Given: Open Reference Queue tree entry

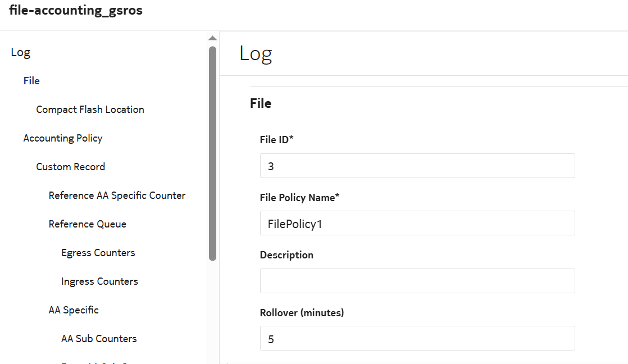Looking at the screenshot, I should [x=87, y=224].
